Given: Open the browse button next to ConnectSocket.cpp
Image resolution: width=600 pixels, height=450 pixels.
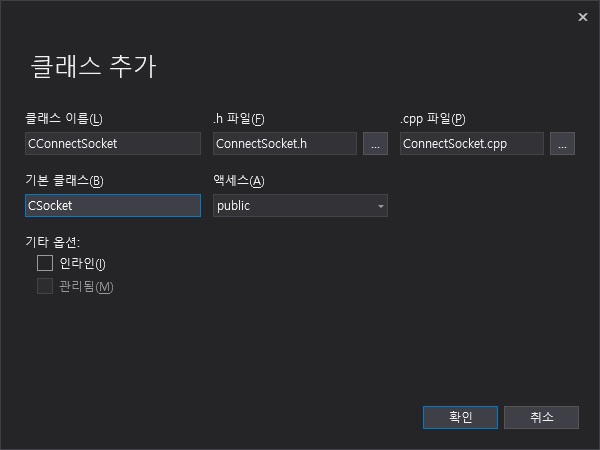Looking at the screenshot, I should (562, 143).
